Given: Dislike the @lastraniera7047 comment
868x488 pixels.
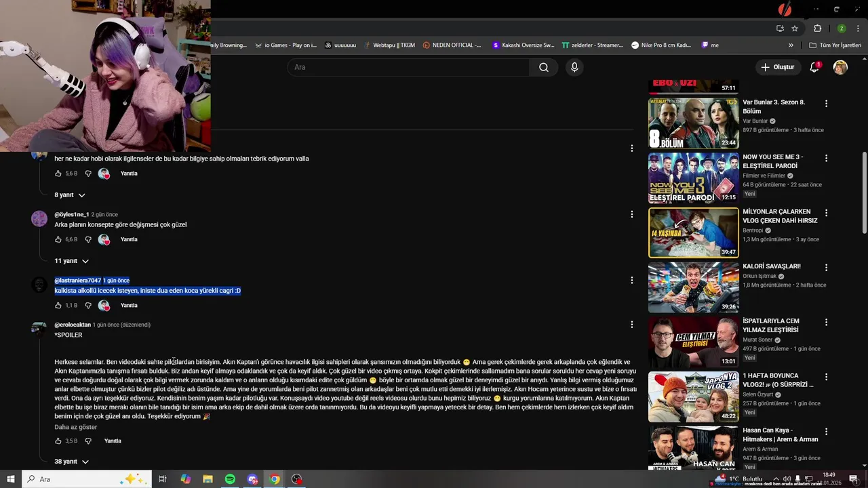Looking at the screenshot, I should click(88, 305).
